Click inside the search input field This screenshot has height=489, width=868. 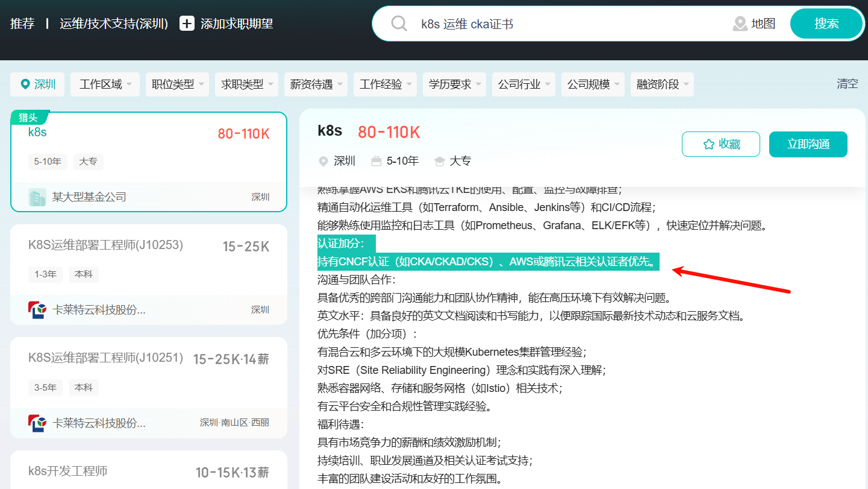coord(542,24)
